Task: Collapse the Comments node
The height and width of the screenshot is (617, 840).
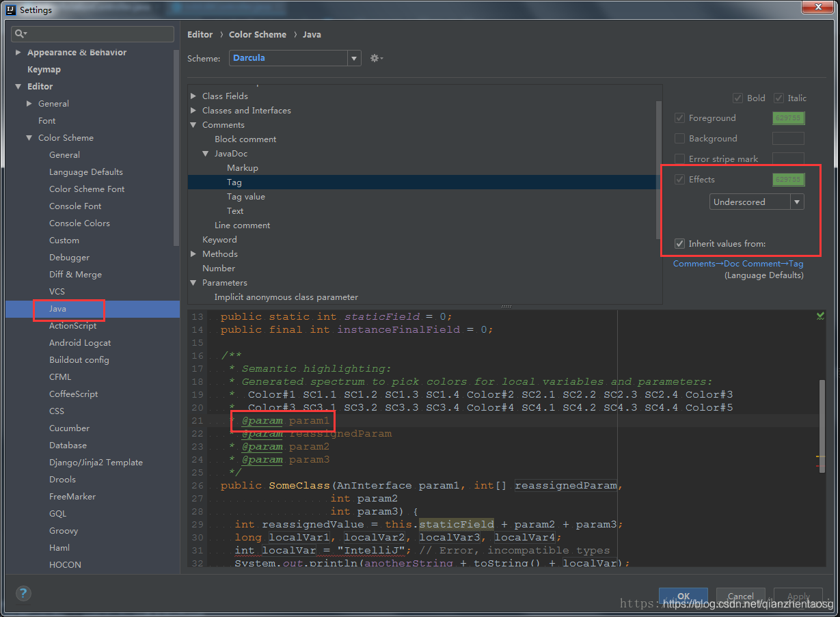Action: [x=193, y=125]
